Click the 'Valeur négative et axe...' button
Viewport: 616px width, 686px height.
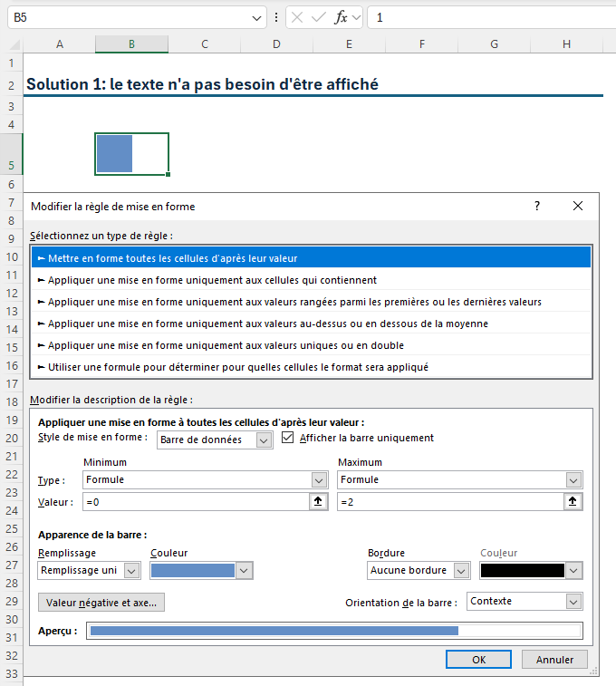click(x=101, y=602)
